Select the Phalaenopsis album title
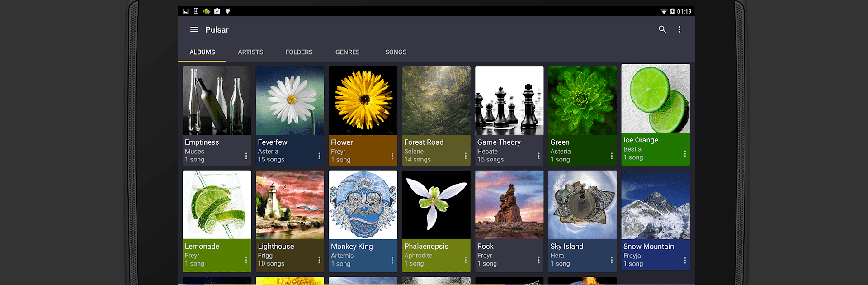Screen dimensions: 868x285 (x=426, y=246)
